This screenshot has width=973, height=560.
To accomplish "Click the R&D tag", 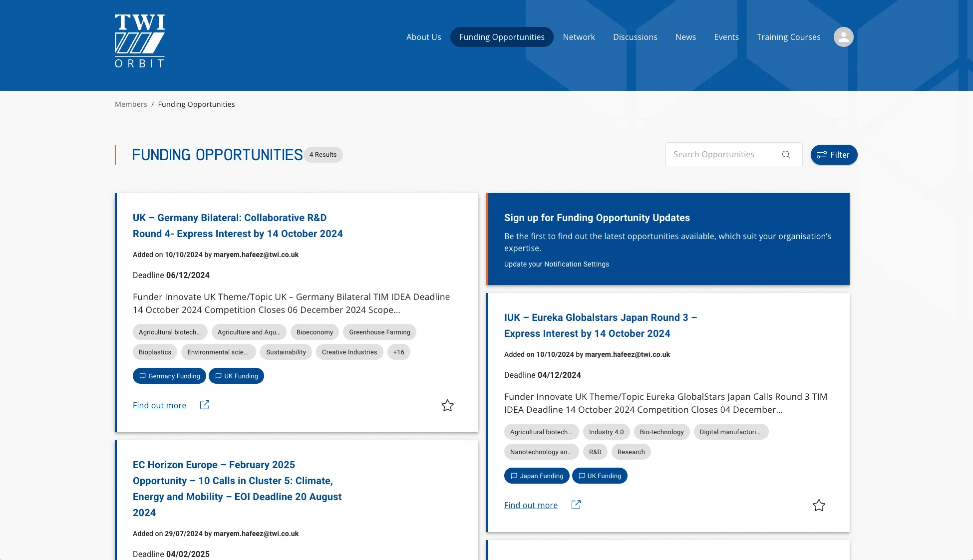I will (x=595, y=452).
